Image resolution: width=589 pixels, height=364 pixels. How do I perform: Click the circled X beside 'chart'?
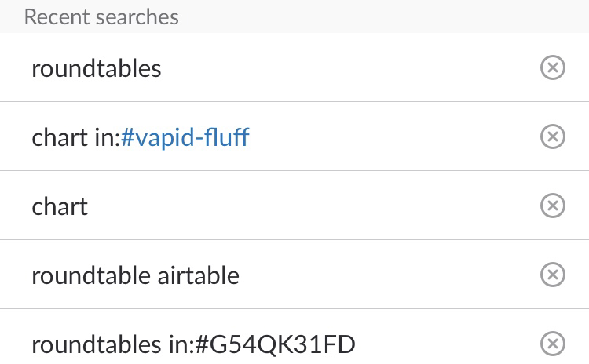(x=553, y=206)
